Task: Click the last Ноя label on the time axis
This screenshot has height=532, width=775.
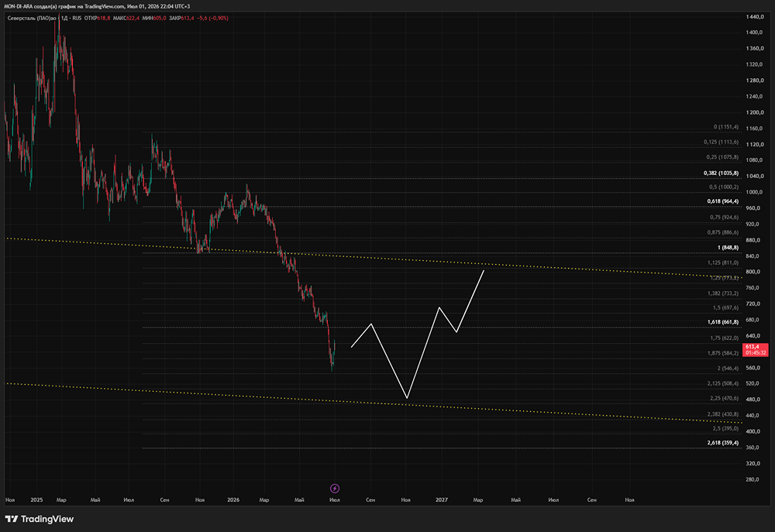Action: [629, 500]
